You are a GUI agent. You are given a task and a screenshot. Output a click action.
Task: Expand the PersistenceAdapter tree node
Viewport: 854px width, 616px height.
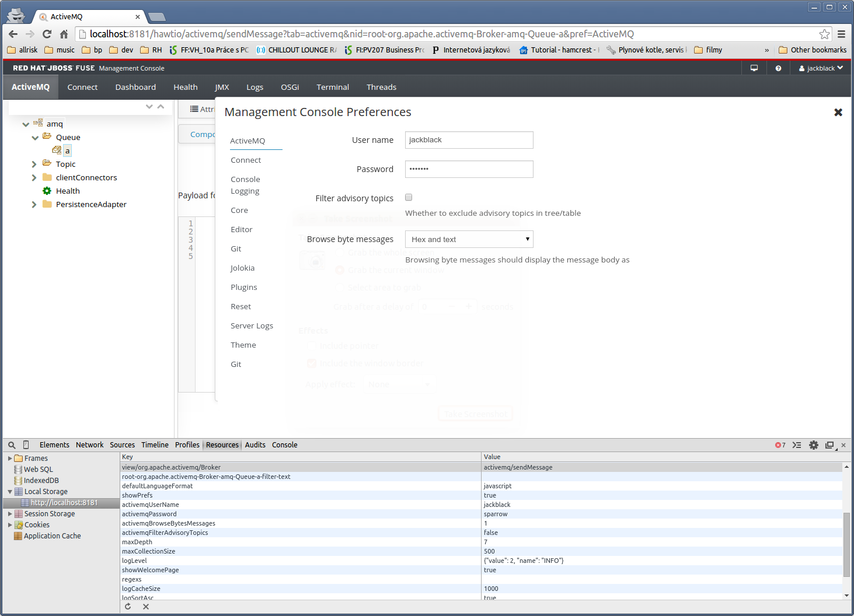34,205
